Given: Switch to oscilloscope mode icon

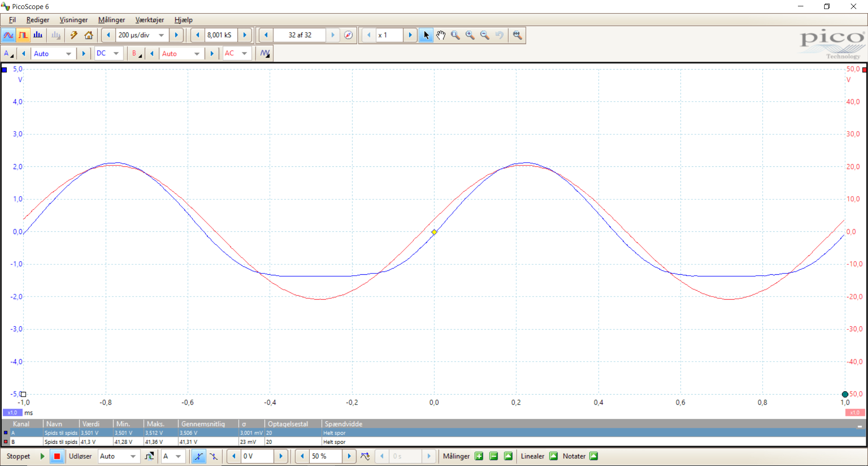Looking at the screenshot, I should tap(9, 35).
